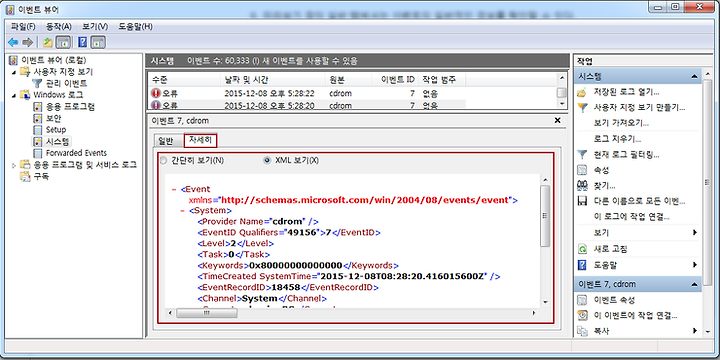The height and width of the screenshot is (360, 720).
Task: Click 로그 지우기 action
Action: point(617,139)
